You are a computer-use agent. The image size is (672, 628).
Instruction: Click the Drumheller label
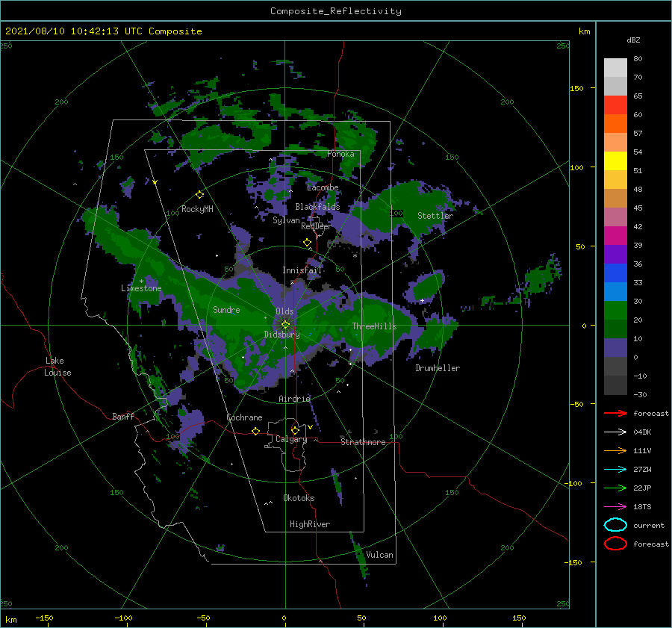(x=438, y=368)
